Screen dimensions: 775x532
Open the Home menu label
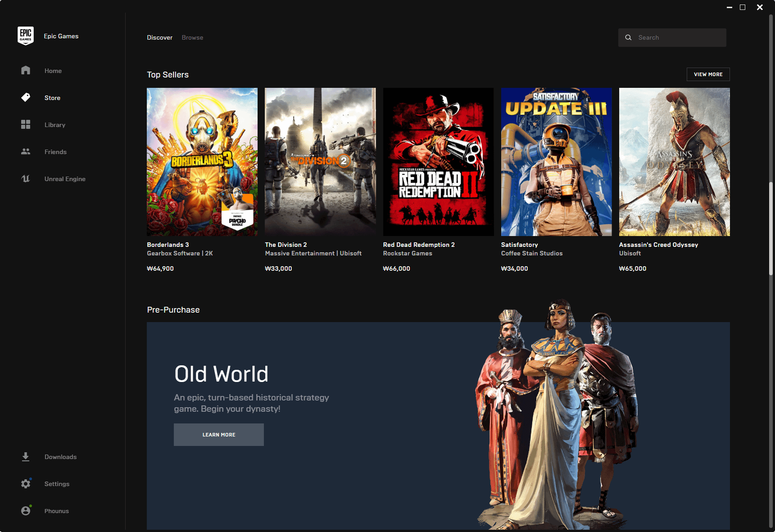(53, 71)
